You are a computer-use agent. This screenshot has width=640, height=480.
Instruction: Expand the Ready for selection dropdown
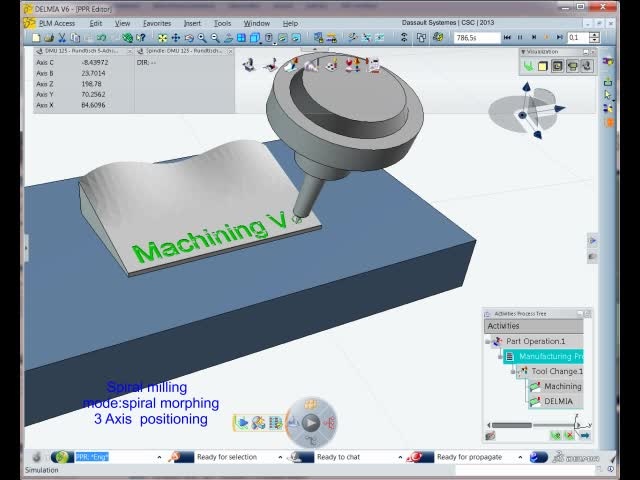click(280, 457)
